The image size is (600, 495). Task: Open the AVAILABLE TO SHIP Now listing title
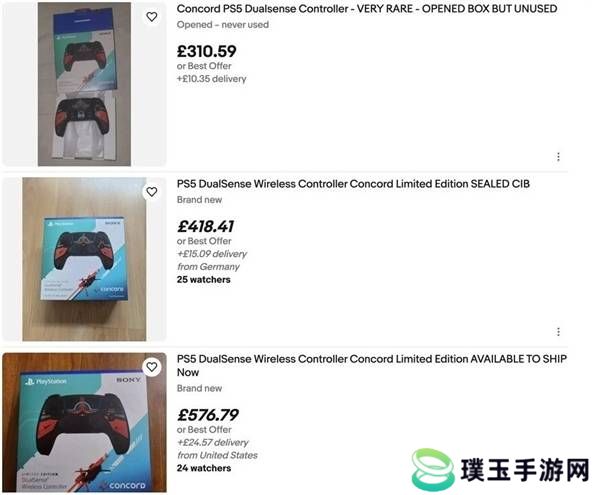point(372,365)
